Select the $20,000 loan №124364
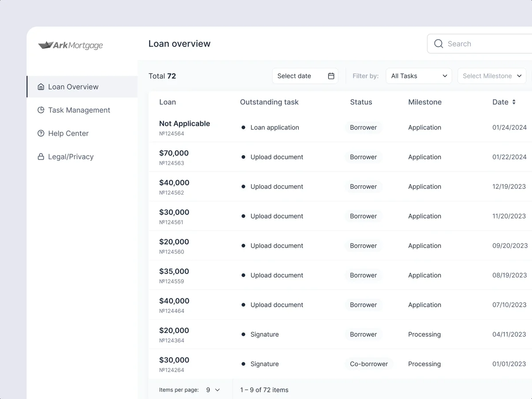Screen dimensions: 532x399 174,335
